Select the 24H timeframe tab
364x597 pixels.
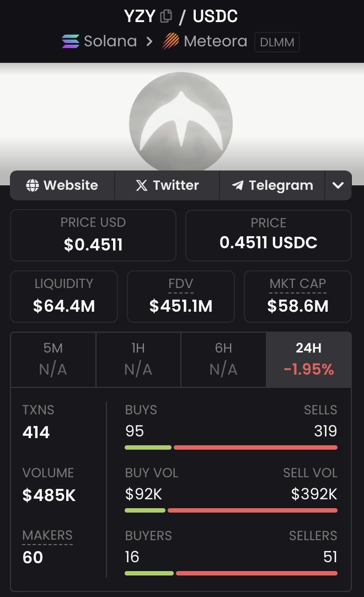(x=309, y=359)
